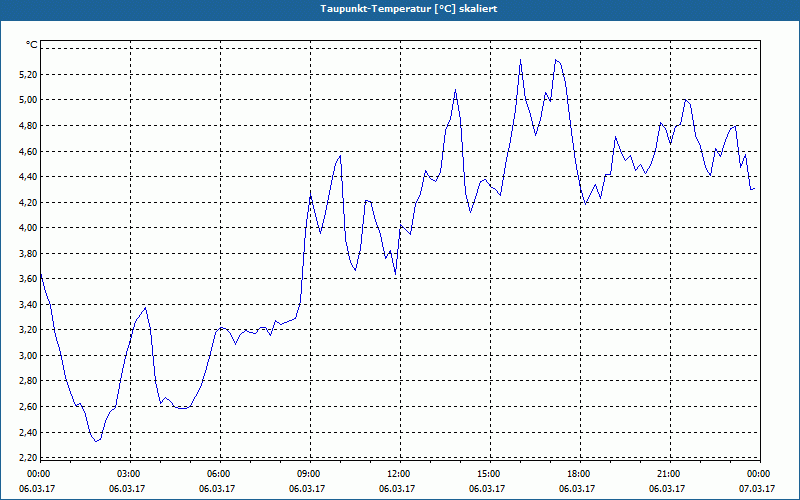The image size is (800, 500).
Task: Select the 18:00 time label
Action: (580, 474)
